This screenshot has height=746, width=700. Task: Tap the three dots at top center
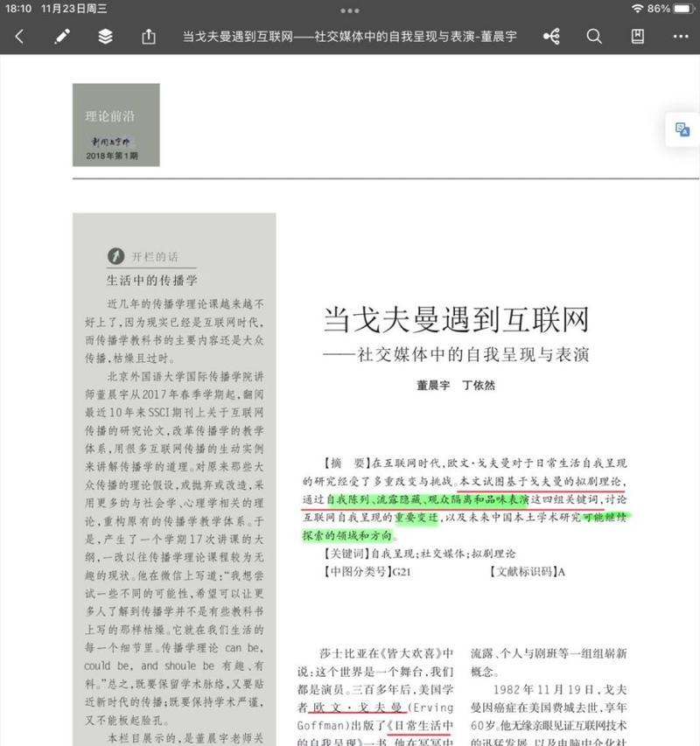click(x=350, y=10)
